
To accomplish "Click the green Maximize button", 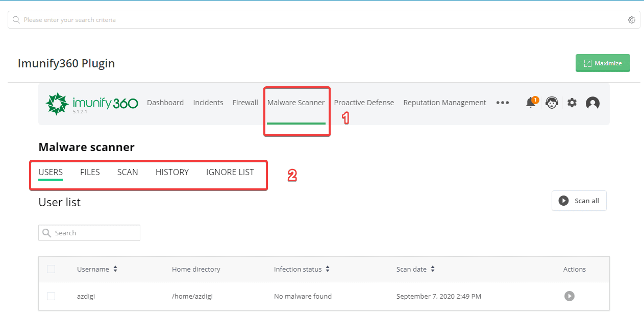I will (603, 63).
